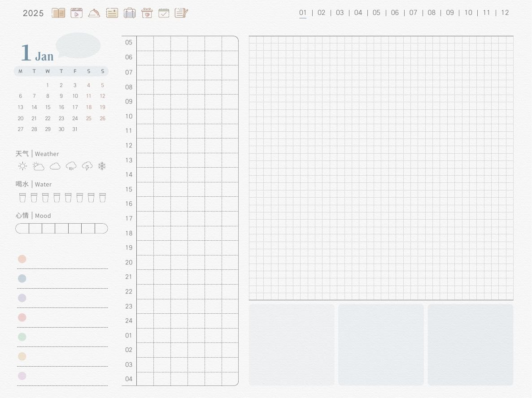Select date 15 in January calendar
The height and width of the screenshot is (398, 532).
pyautogui.click(x=48, y=107)
